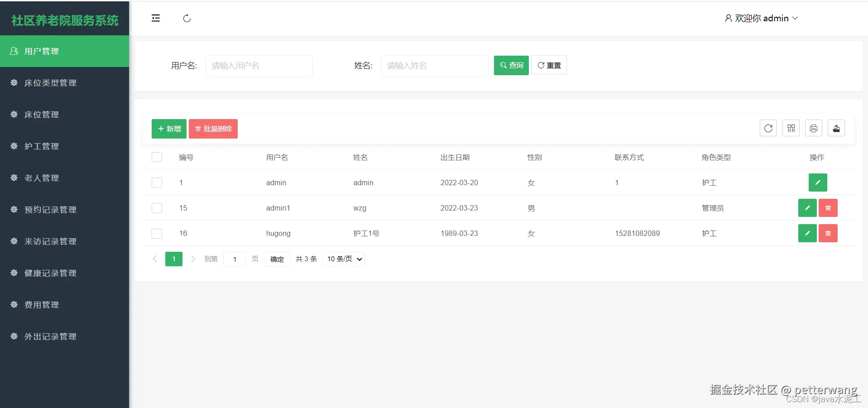Click the phone number 15281082089
This screenshot has width=868, height=408.
pos(637,233)
